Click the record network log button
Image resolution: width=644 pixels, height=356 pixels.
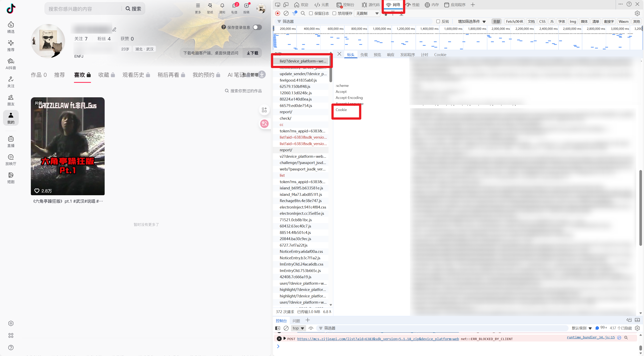[277, 13]
